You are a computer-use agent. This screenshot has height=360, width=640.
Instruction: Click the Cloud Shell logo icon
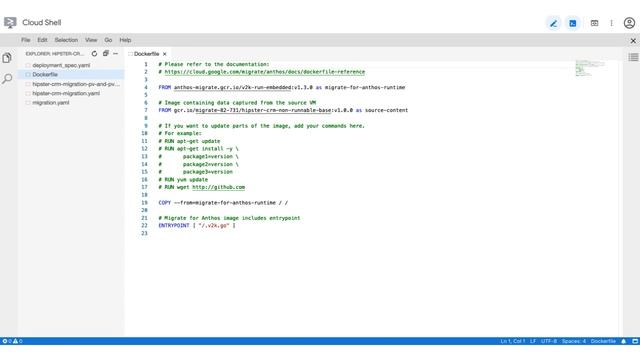point(10,22)
